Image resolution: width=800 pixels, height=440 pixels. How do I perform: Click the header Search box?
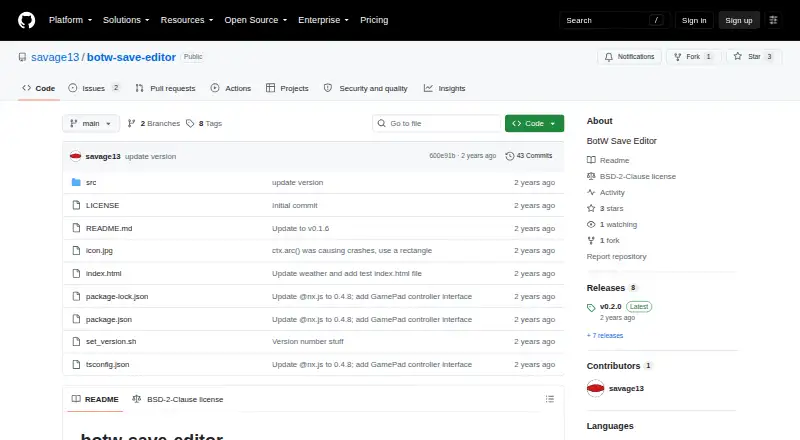[614, 20]
